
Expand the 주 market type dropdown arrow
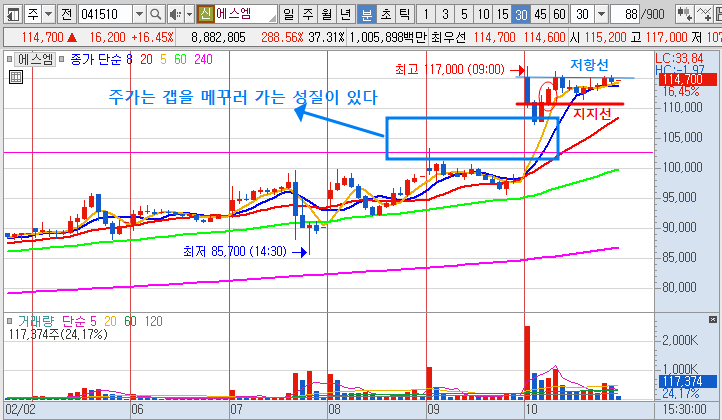(48, 14)
